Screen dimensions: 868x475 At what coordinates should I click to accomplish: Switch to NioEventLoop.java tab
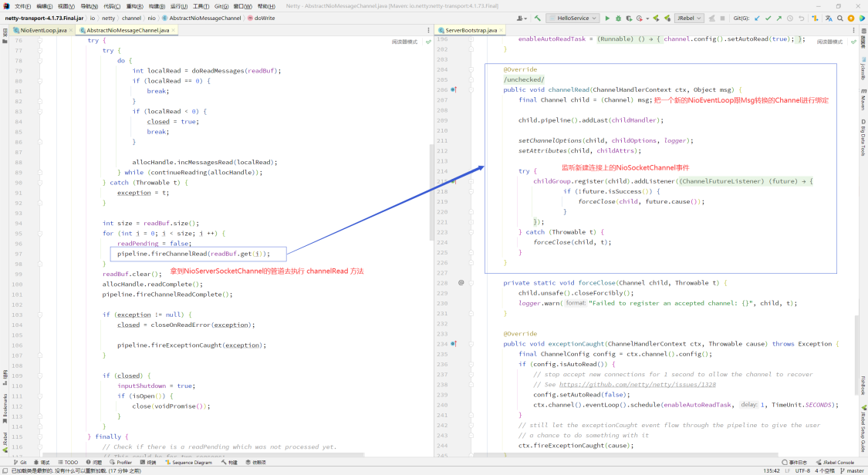(43, 30)
